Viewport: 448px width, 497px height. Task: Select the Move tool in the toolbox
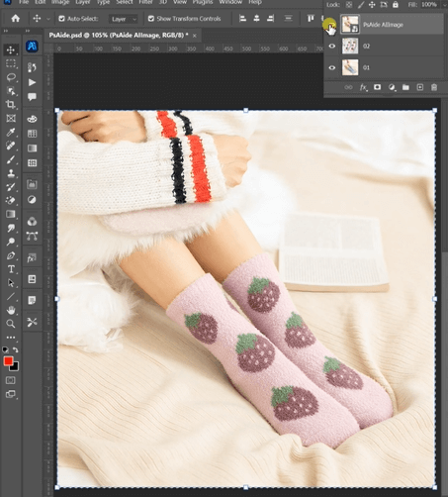[x=11, y=50]
